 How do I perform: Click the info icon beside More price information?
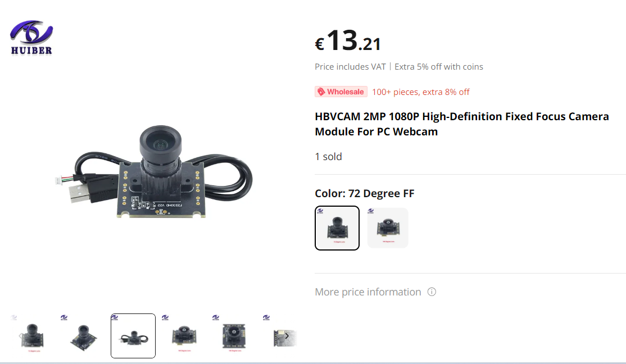tap(432, 292)
